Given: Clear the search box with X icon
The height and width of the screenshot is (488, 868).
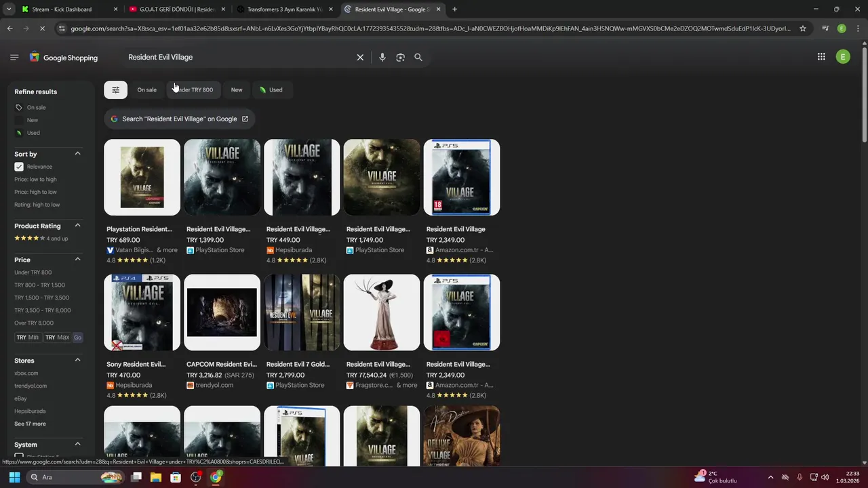Looking at the screenshot, I should (360, 58).
